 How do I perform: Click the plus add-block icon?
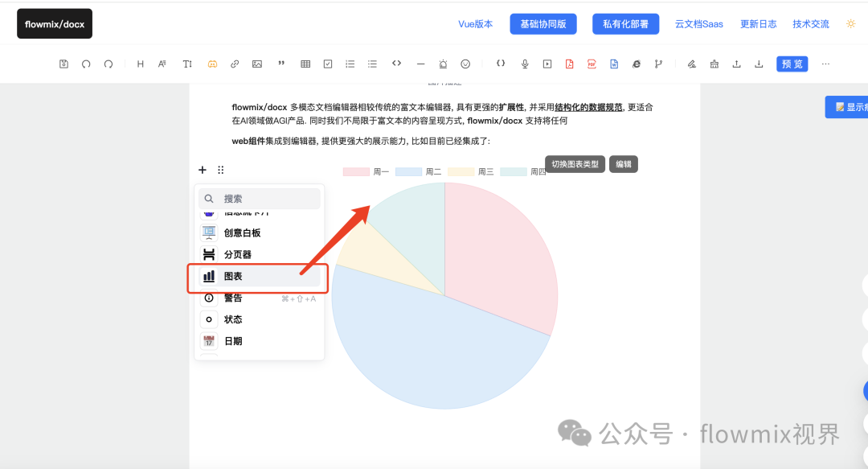pos(202,170)
